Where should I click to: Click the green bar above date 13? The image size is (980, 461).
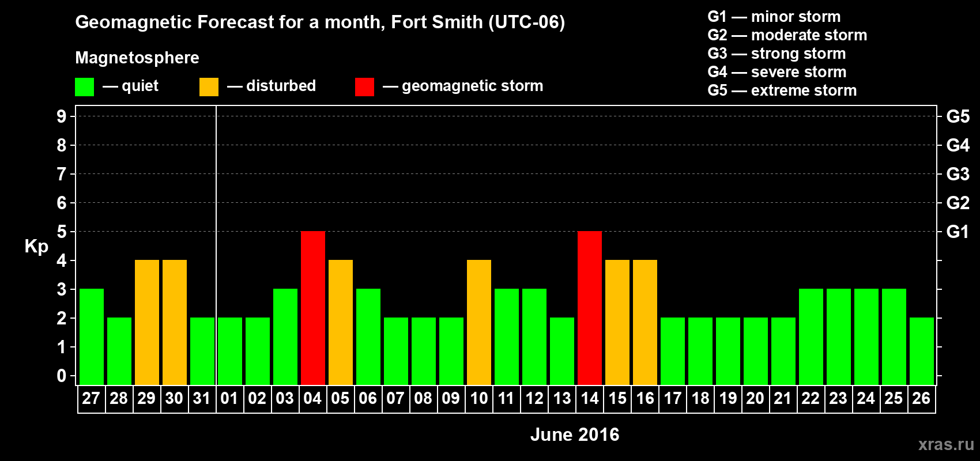(x=562, y=351)
